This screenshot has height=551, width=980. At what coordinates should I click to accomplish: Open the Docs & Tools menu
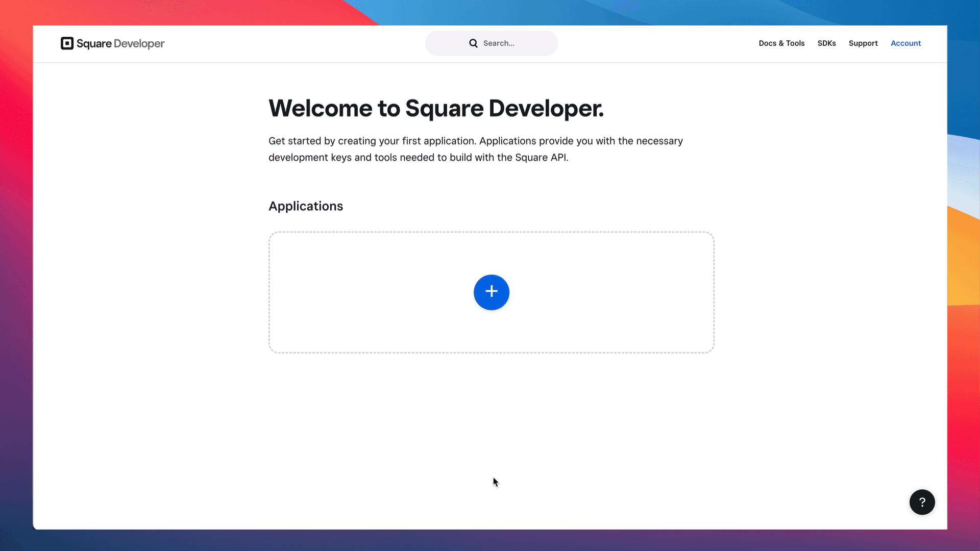tap(781, 43)
